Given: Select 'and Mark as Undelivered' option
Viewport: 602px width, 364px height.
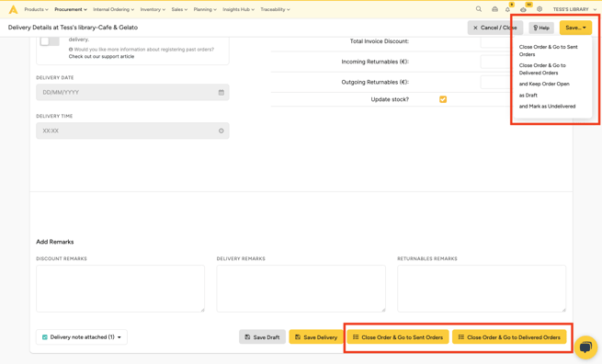Looking at the screenshot, I should tap(547, 107).
